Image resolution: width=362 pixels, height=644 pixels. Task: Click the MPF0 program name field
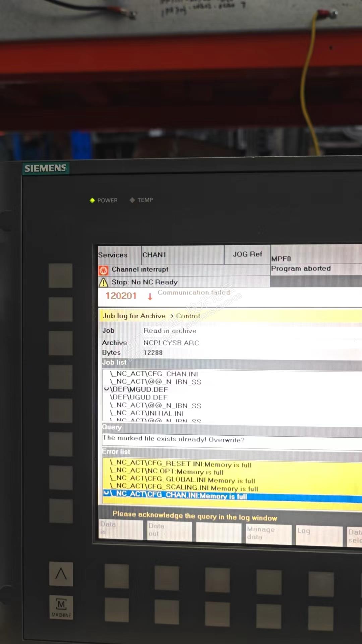281,259
